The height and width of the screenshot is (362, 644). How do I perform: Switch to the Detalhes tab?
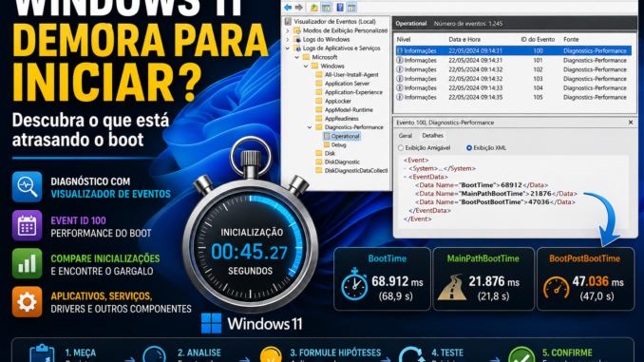[432, 135]
